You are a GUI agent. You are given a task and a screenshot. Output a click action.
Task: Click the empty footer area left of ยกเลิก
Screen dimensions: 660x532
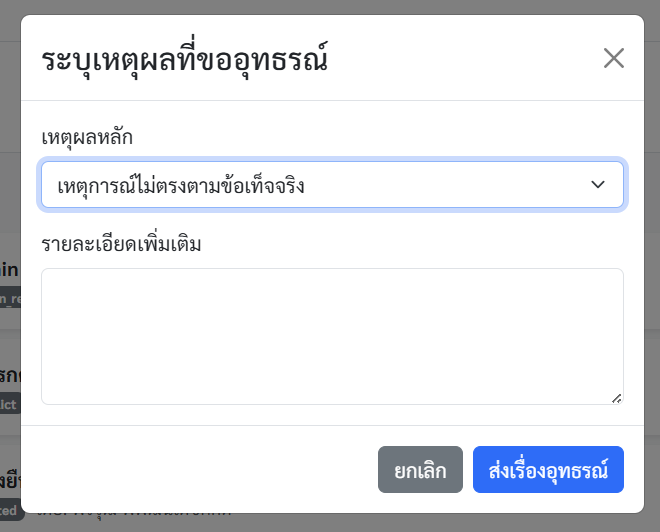[x=200, y=470]
